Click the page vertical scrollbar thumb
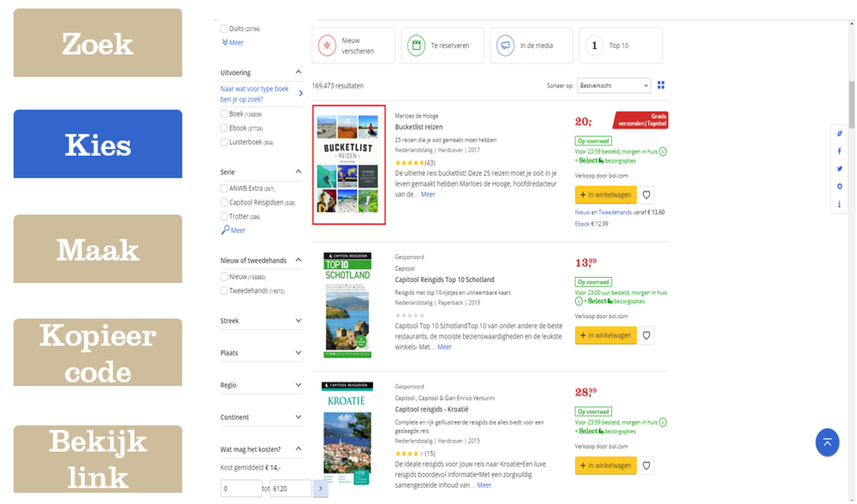Screen dimensions: 857x504 (852, 104)
